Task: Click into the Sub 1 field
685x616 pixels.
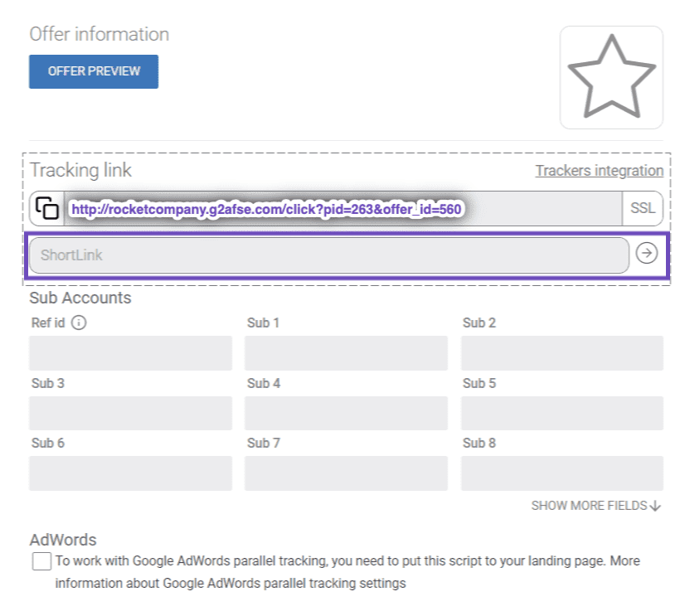Action: coord(346,353)
